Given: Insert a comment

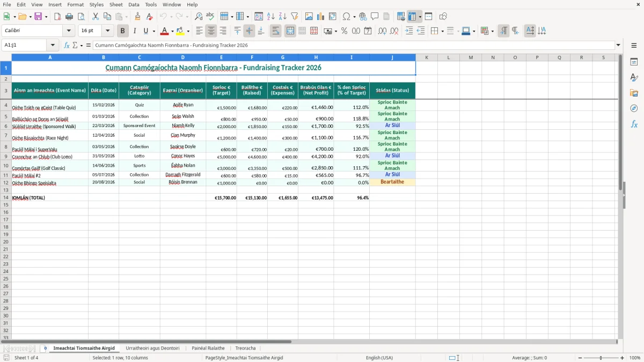Looking at the screenshot, I should pyautogui.click(x=375, y=17).
